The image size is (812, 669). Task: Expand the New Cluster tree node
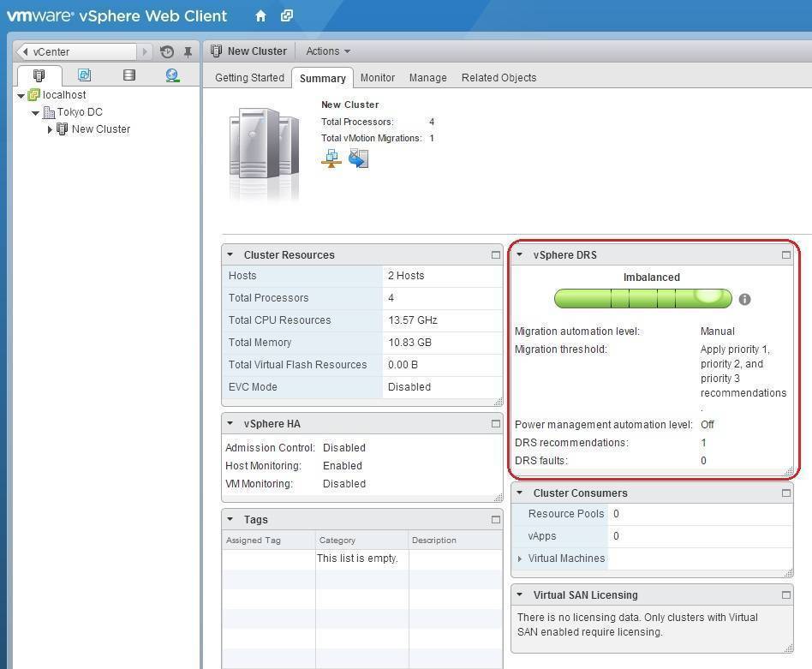coord(50,129)
